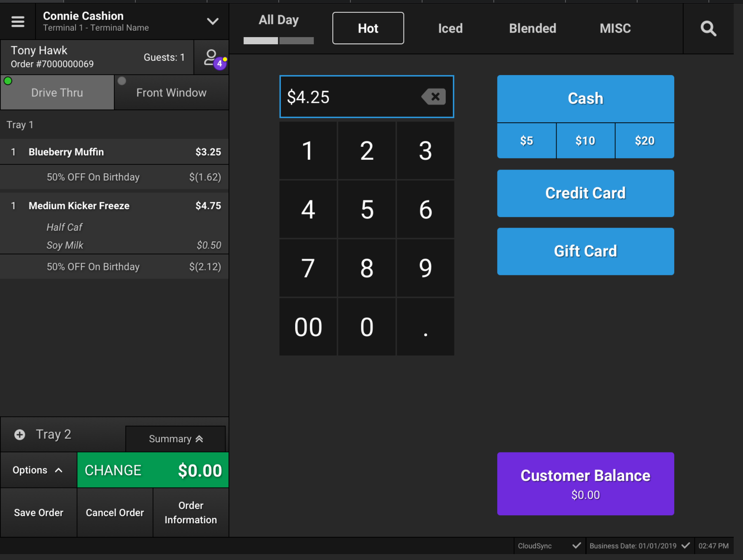This screenshot has height=560, width=743.
Task: Pay with Credit Card
Action: pos(585,193)
